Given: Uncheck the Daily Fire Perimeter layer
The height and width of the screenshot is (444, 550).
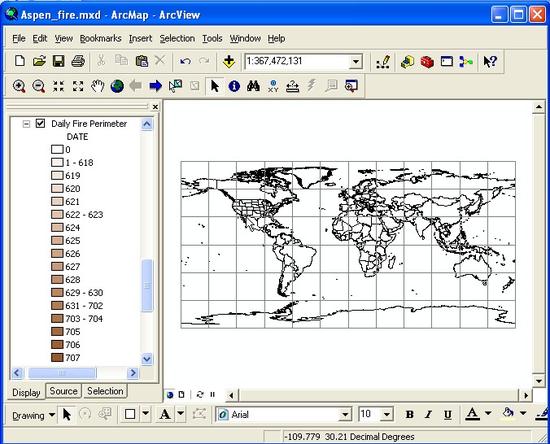Looking at the screenshot, I should [40, 123].
